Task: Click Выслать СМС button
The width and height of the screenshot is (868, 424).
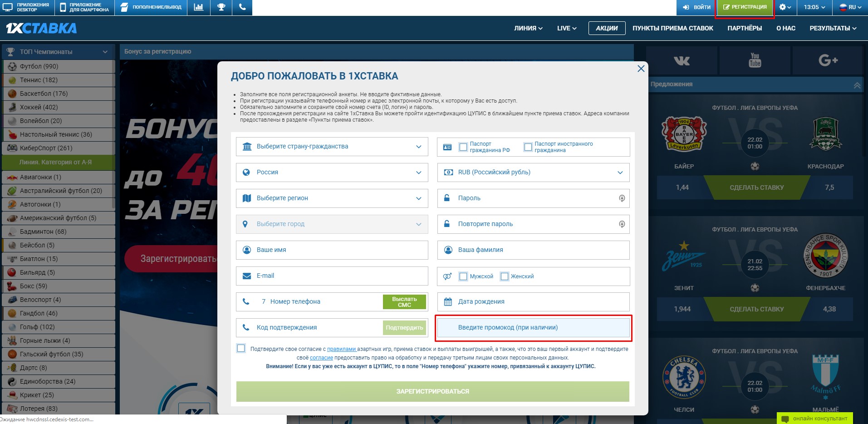Action: click(x=404, y=302)
